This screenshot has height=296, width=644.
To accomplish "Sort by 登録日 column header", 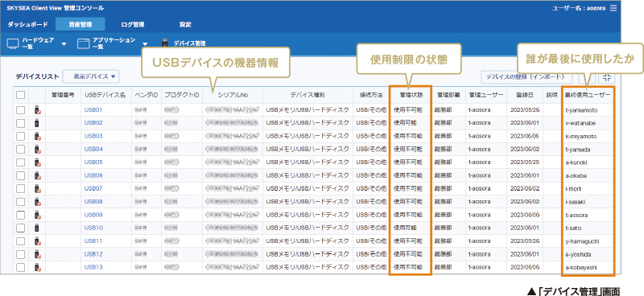I will click(x=525, y=95).
